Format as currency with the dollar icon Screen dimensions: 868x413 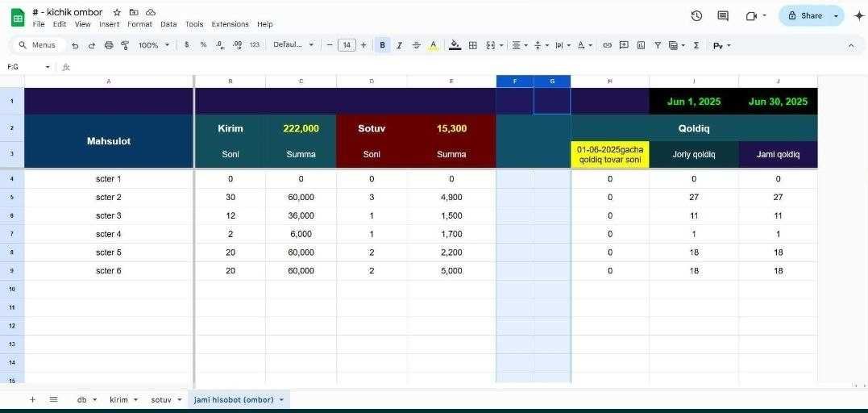tap(186, 45)
